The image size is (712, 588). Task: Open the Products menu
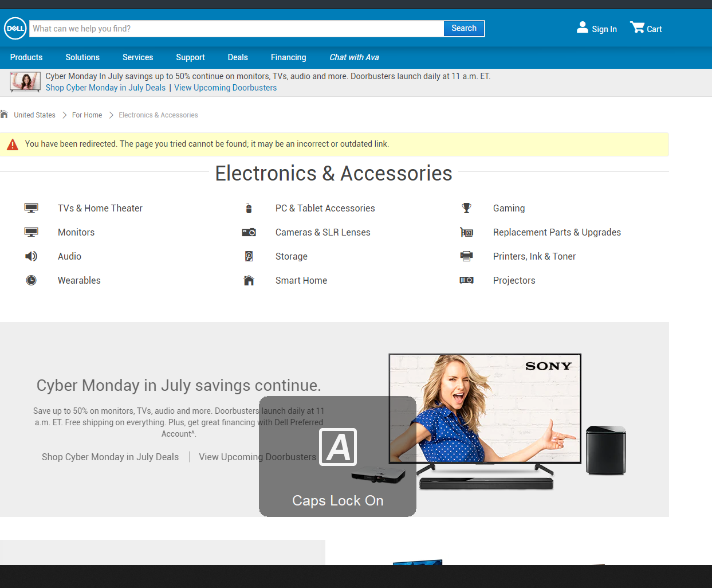(x=26, y=57)
